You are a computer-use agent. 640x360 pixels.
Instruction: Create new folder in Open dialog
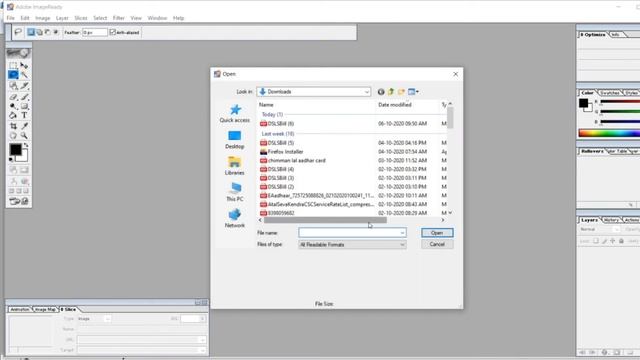click(401, 92)
